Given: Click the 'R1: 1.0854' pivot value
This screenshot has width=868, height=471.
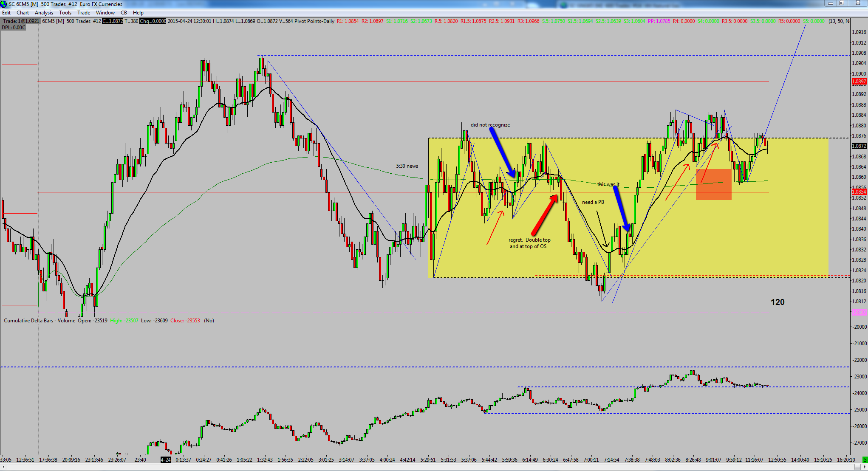Looking at the screenshot, I should coord(348,21).
